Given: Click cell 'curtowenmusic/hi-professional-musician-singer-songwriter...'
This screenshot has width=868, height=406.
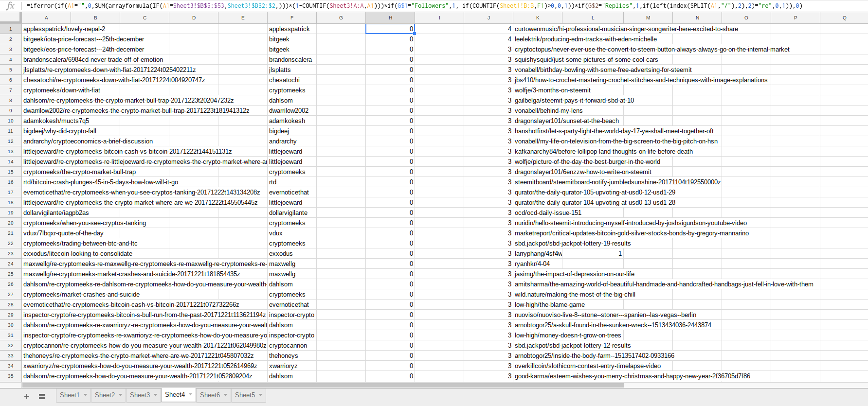Looking at the screenshot, I should click(626, 29).
